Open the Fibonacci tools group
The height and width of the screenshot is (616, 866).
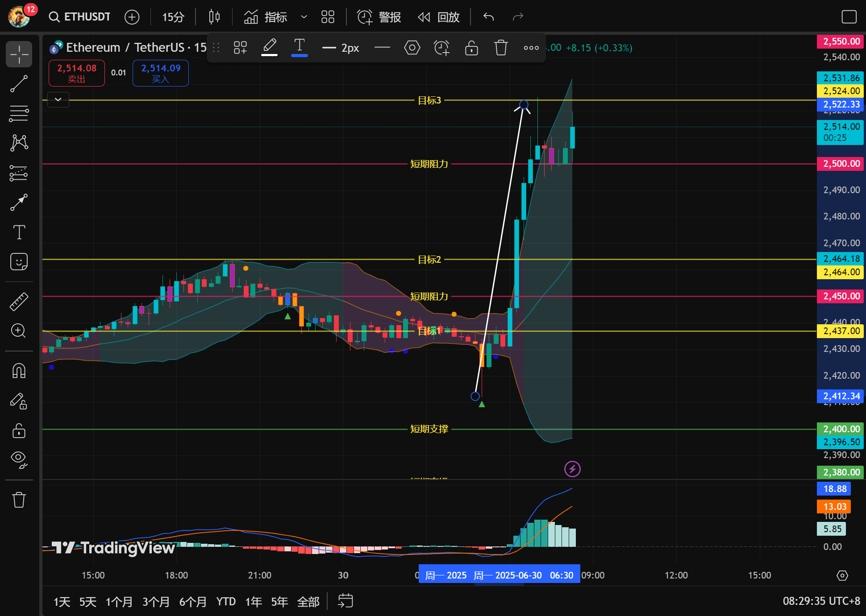click(x=19, y=114)
